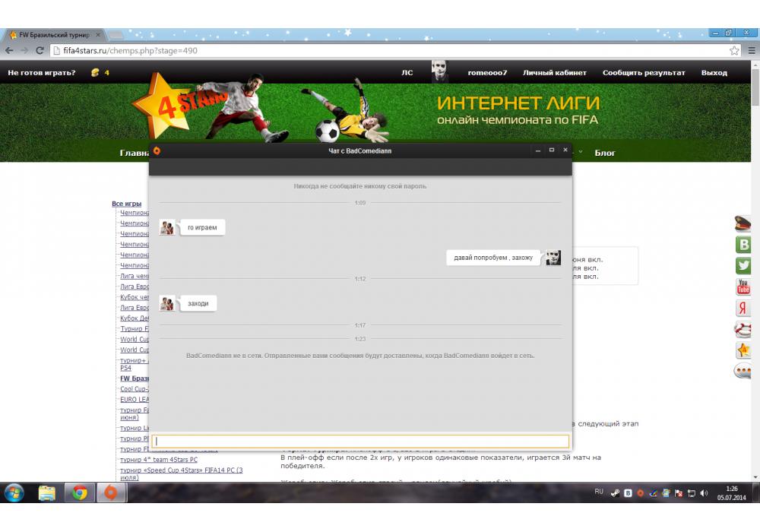This screenshot has height=532, width=760.
Task: Click 'PS4' link in left list
Action: point(125,368)
